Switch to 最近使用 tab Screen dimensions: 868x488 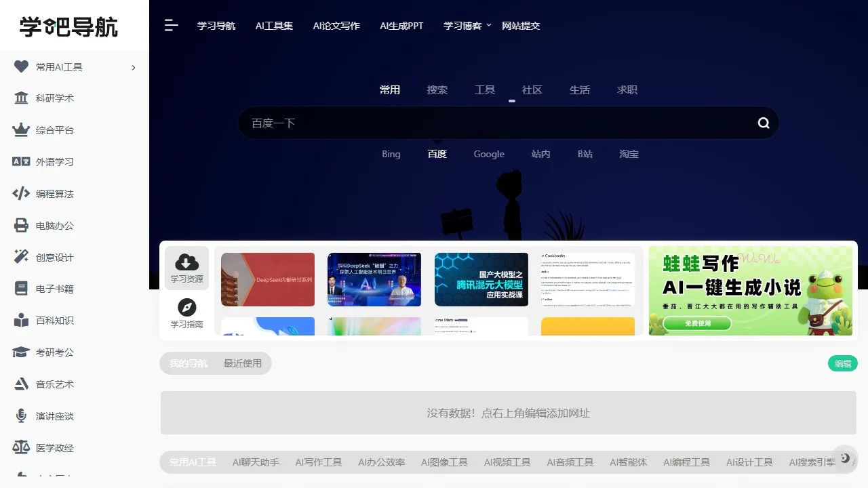pos(243,363)
